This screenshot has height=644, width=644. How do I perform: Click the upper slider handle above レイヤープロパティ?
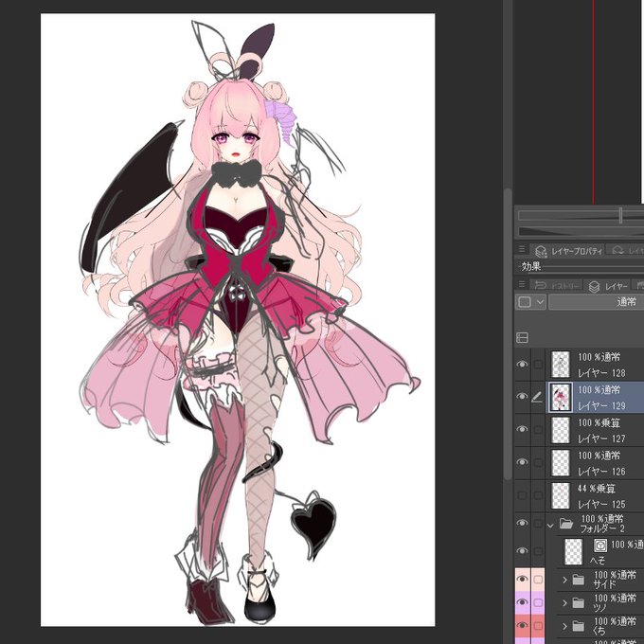[x=620, y=215]
